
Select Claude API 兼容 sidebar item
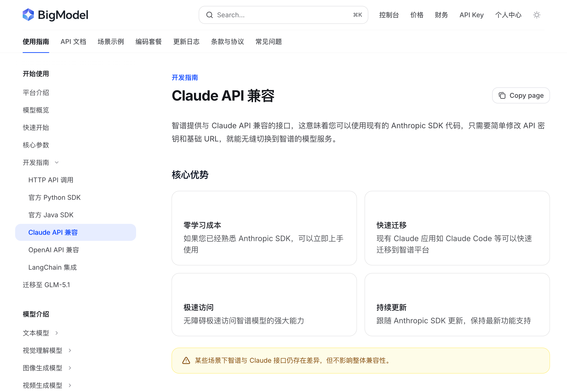[75, 232]
